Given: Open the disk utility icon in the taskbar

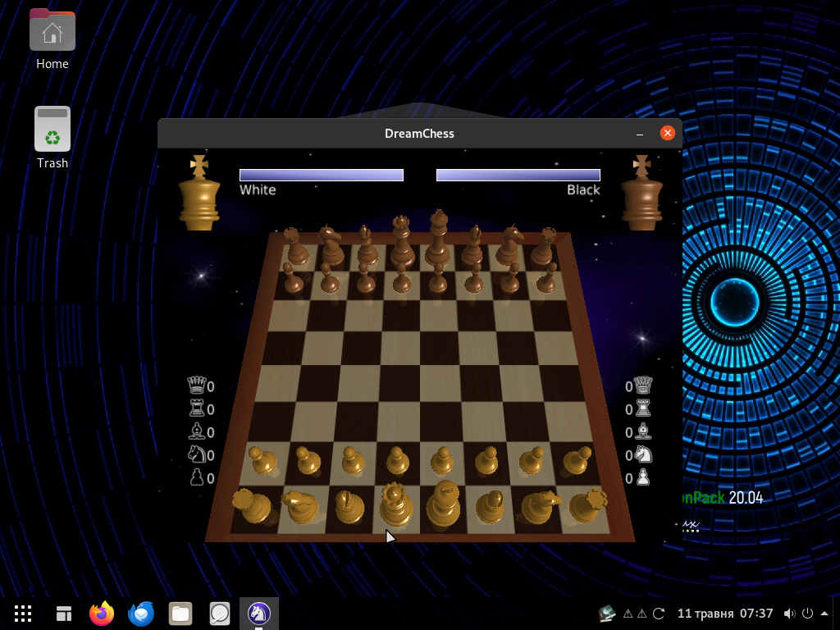Looking at the screenshot, I should (220, 614).
